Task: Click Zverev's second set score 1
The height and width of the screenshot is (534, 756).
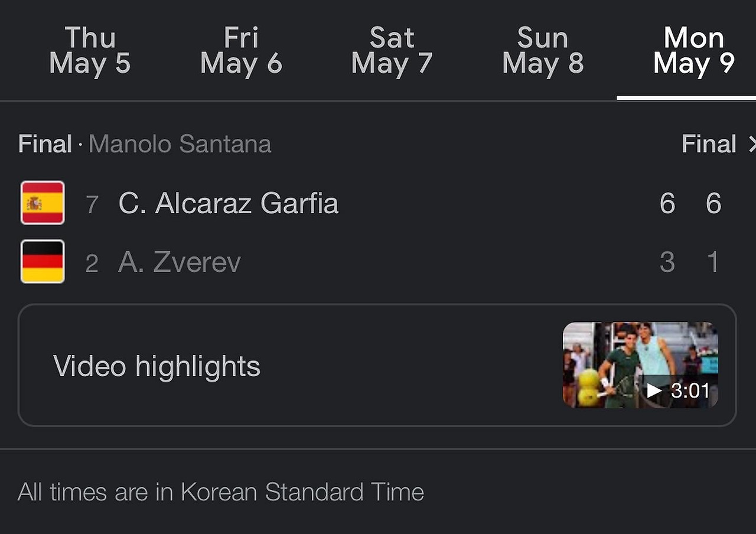Action: click(x=713, y=262)
